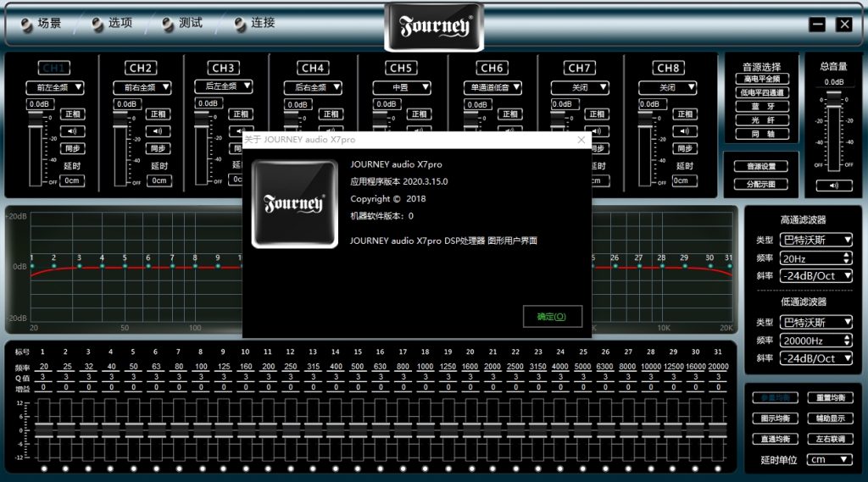868x482 pixels.
Task: Open 分配示图 allocation diagram
Action: 760,185
